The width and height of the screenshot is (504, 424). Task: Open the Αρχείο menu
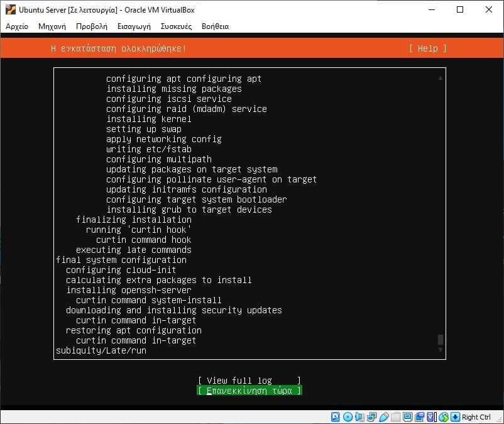point(17,26)
